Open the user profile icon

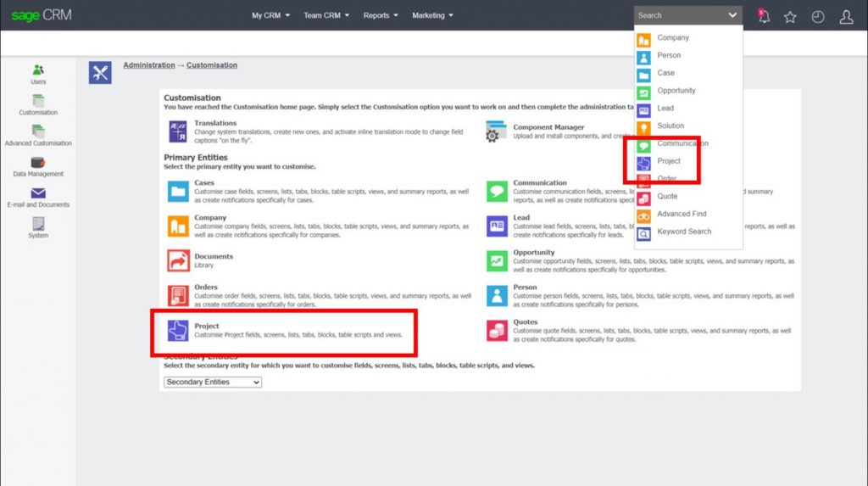846,17
